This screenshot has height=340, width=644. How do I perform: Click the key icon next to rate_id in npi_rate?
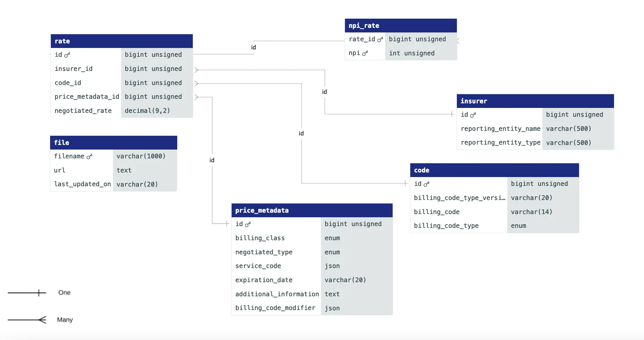[380, 40]
